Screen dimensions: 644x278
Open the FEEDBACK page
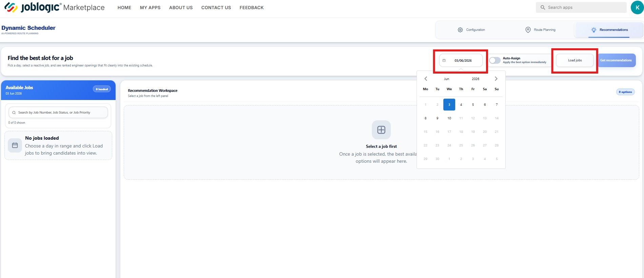click(251, 7)
